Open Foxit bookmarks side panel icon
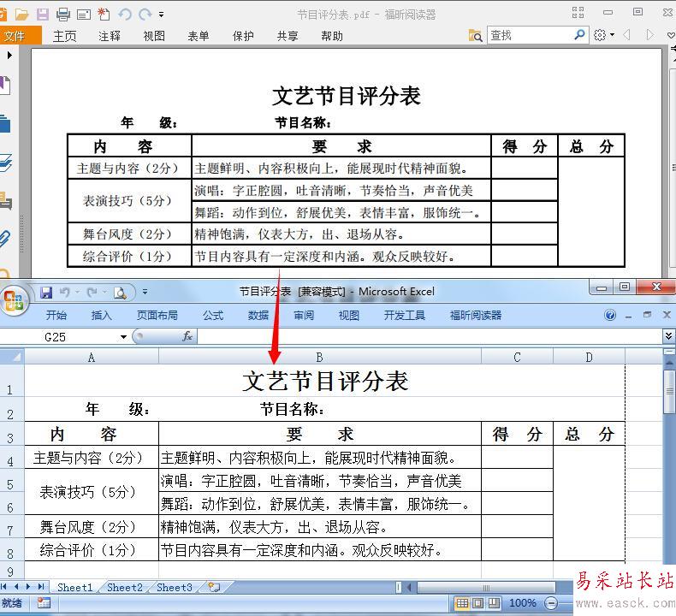The width and height of the screenshot is (676, 616). point(5,85)
